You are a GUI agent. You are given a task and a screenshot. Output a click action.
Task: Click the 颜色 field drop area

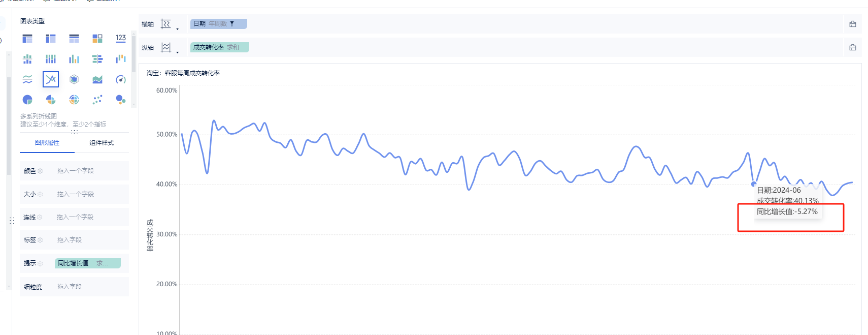point(74,171)
